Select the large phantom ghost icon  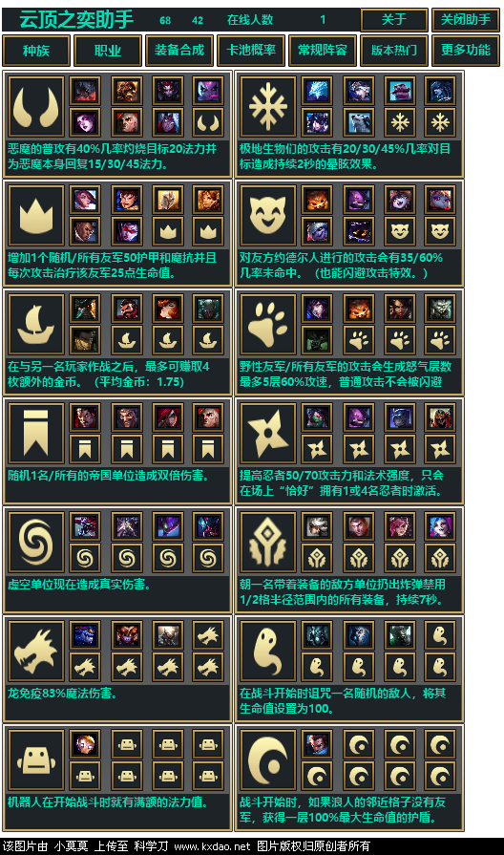click(x=268, y=652)
